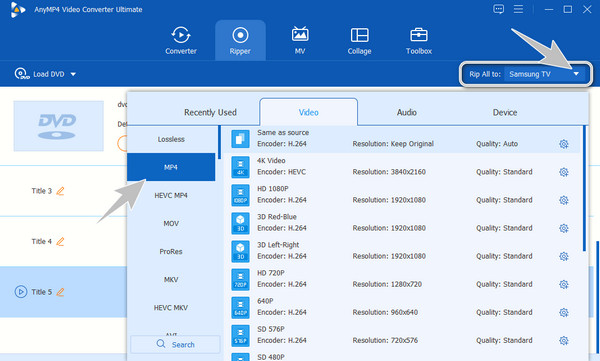Choose the HD 1080P preset icon

[240, 195]
